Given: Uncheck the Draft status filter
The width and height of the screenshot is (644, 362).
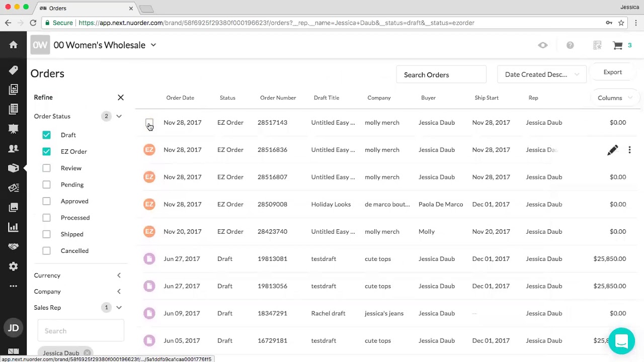Looking at the screenshot, I should [x=46, y=135].
